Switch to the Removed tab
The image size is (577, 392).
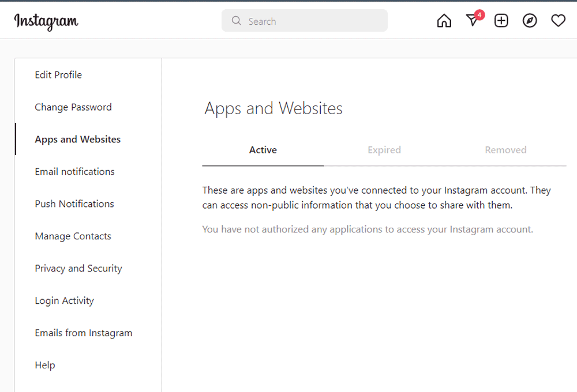pyautogui.click(x=505, y=150)
